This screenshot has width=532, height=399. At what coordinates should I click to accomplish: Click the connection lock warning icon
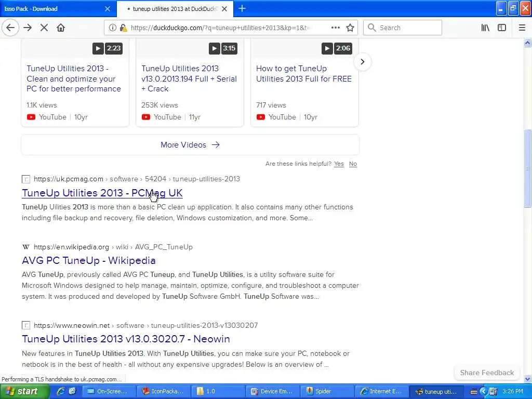coord(124,28)
